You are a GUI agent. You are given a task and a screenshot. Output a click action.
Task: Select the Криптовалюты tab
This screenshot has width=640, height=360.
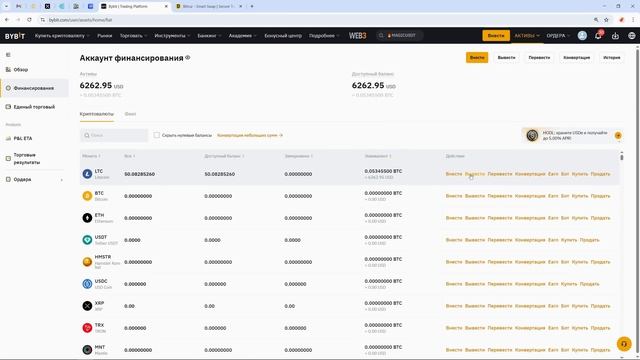coord(97,114)
